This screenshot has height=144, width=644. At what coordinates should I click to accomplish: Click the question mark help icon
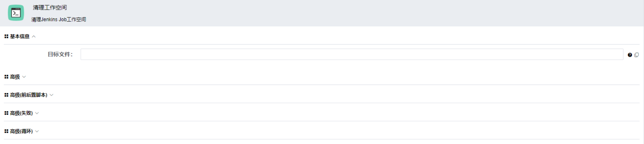pos(630,55)
